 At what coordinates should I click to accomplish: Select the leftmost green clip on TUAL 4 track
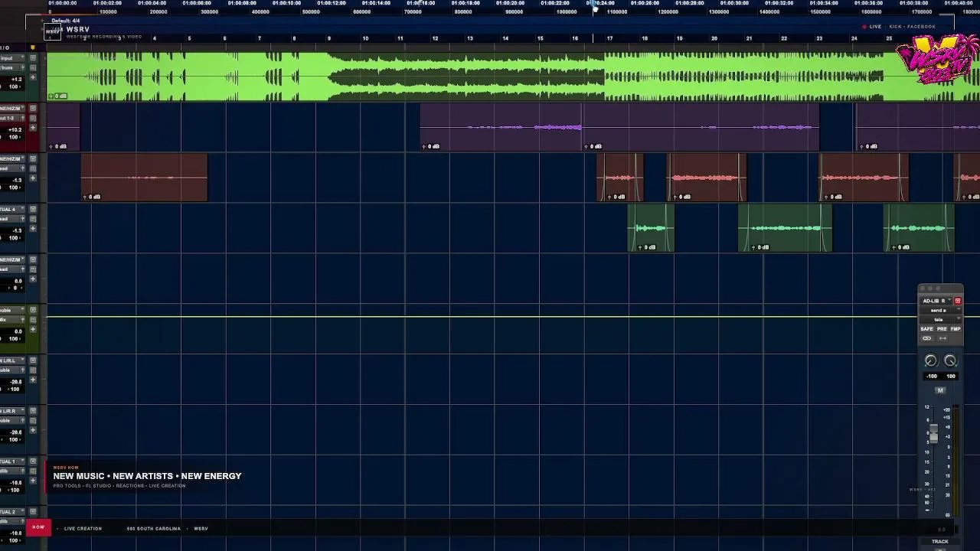click(x=651, y=228)
